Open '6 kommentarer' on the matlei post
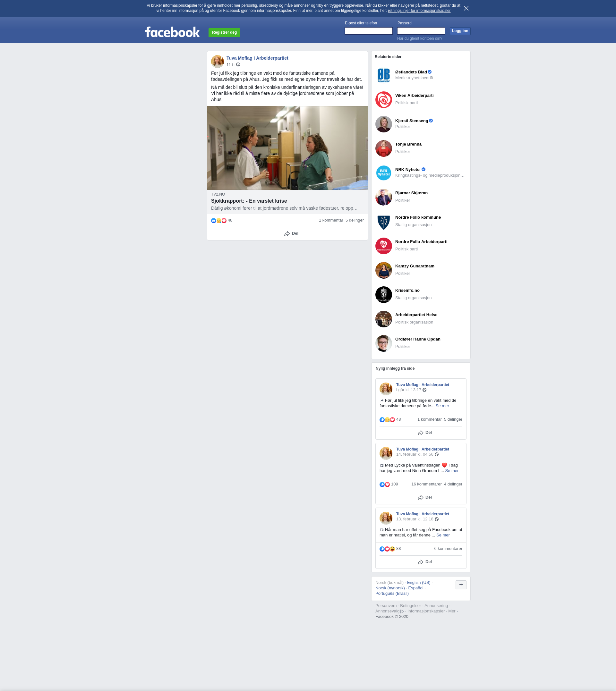The width and height of the screenshot is (616, 691). pyautogui.click(x=448, y=549)
